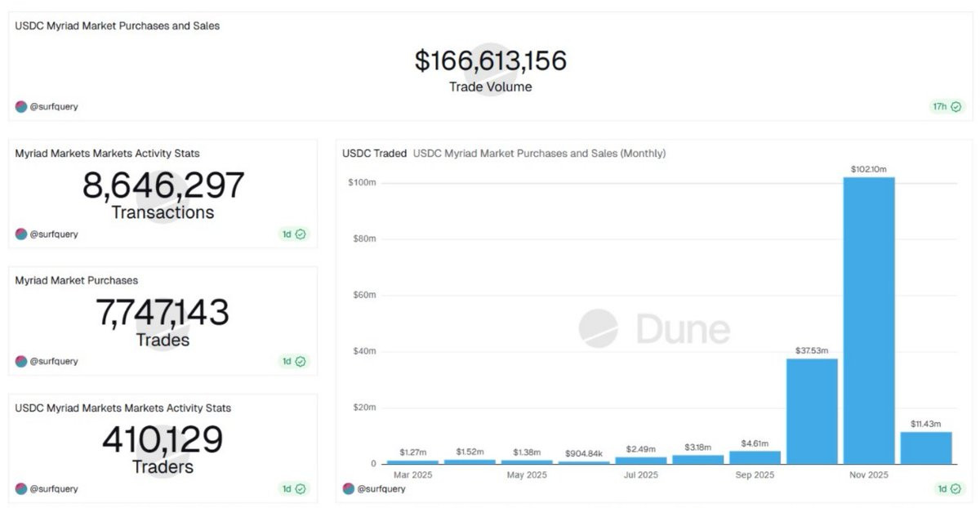Click the $166,613,156 trade volume figure

coord(490,60)
